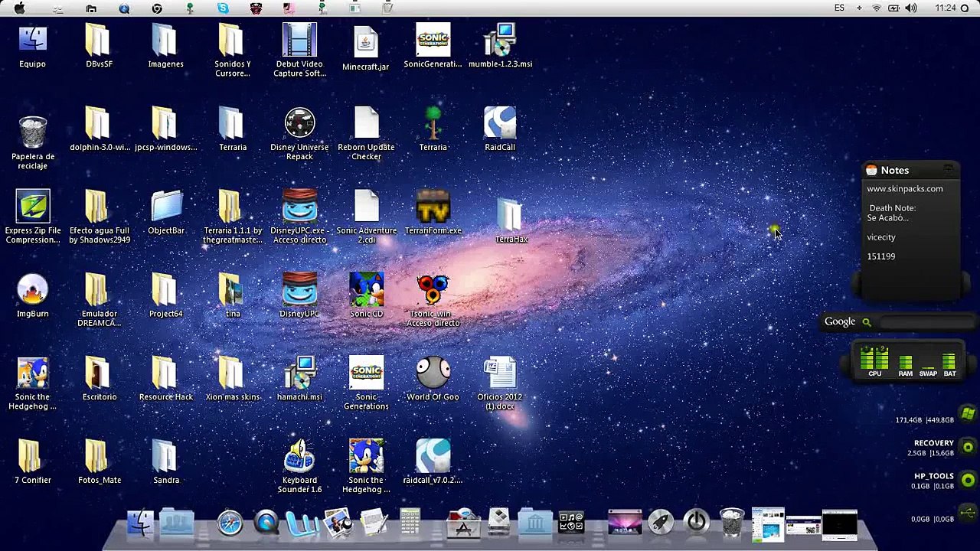Click the Safari compass icon in the dock
The width and height of the screenshot is (980, 551).
230,523
